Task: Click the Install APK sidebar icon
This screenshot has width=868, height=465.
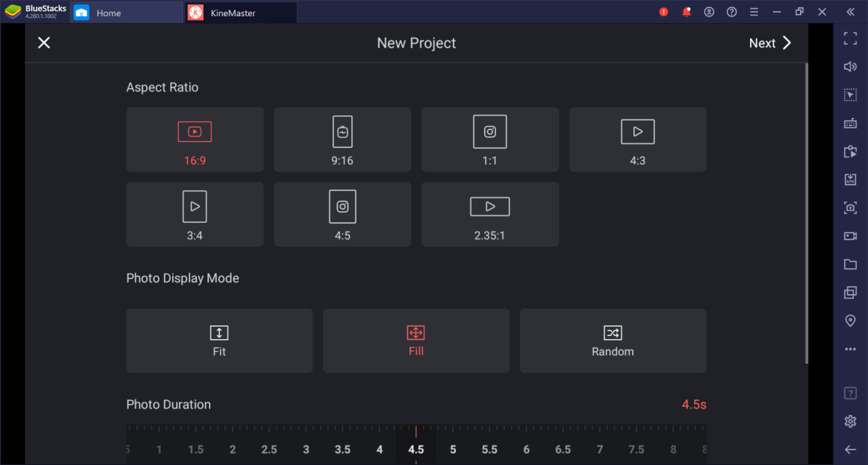Action: click(850, 180)
